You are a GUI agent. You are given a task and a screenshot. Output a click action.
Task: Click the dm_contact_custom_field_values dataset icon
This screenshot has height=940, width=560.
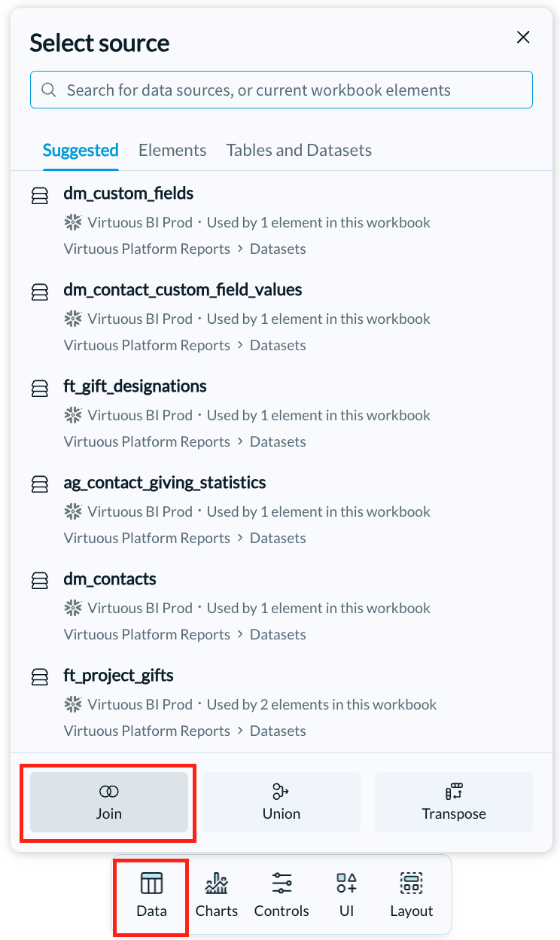coord(40,293)
